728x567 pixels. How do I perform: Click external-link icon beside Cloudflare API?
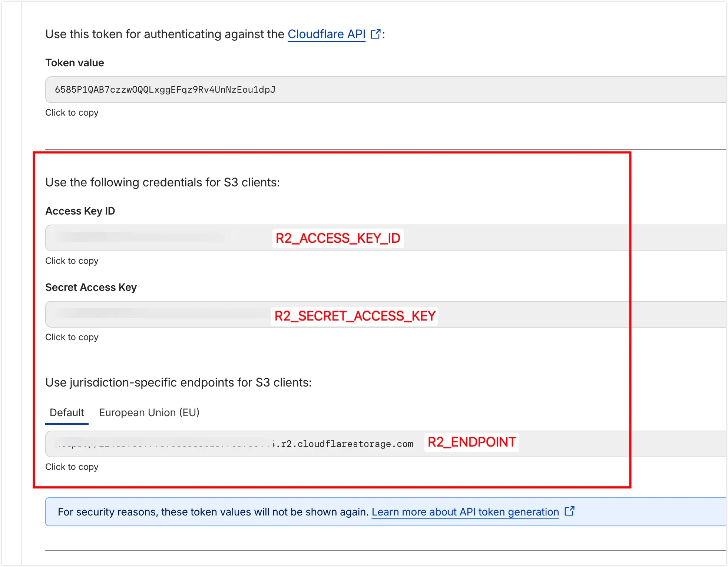click(x=376, y=34)
